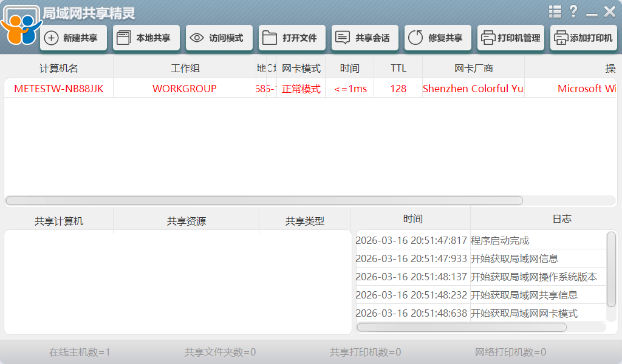
Task: Click the 修复共享 (Repair Share) refresh icon
Action: (415, 37)
